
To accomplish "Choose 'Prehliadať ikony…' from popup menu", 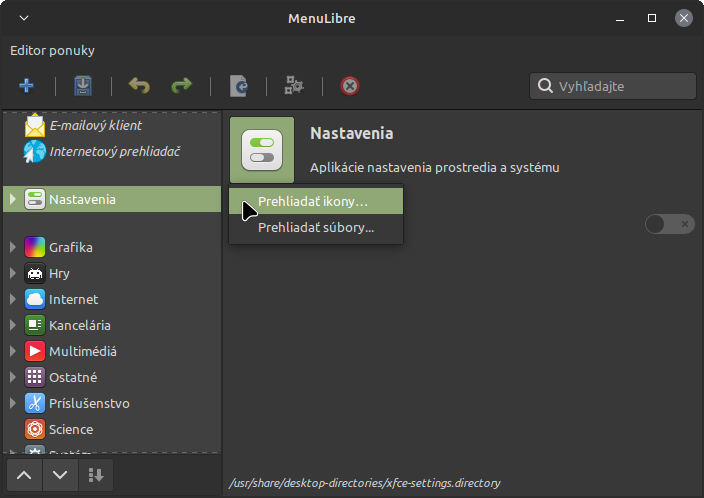I will click(313, 202).
